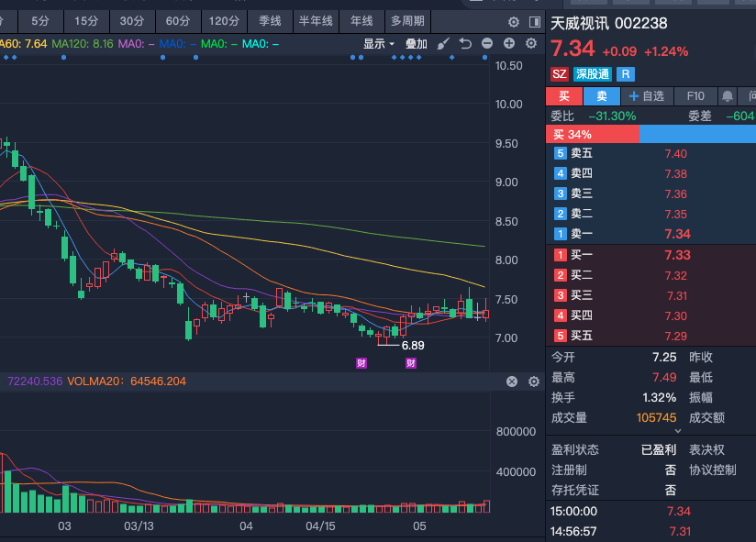Viewport: 756px width, 542px height.
Task: Click the 买二 7.32 order row
Action: tap(650, 275)
